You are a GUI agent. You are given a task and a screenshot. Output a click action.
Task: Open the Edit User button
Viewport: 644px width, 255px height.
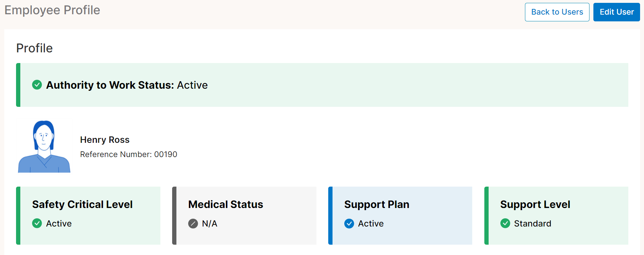tap(617, 12)
